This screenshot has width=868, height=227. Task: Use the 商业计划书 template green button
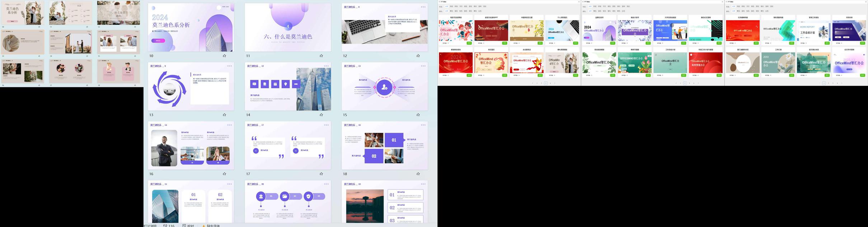tap(648, 43)
